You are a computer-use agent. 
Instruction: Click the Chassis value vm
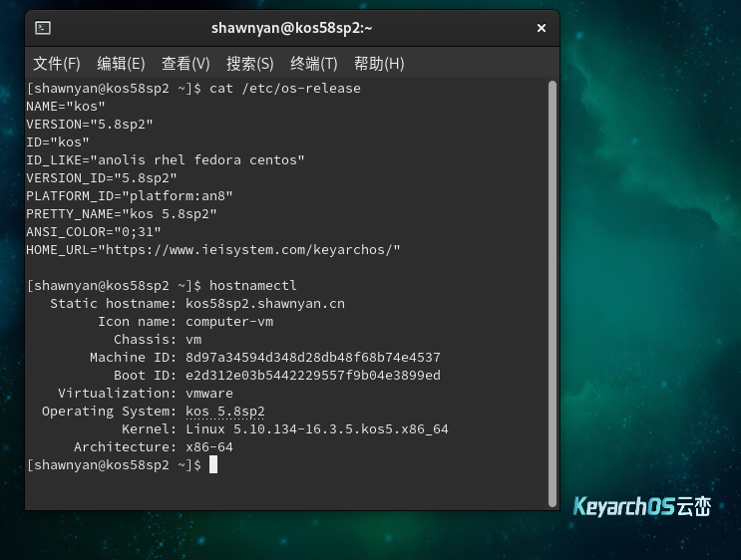(193, 340)
